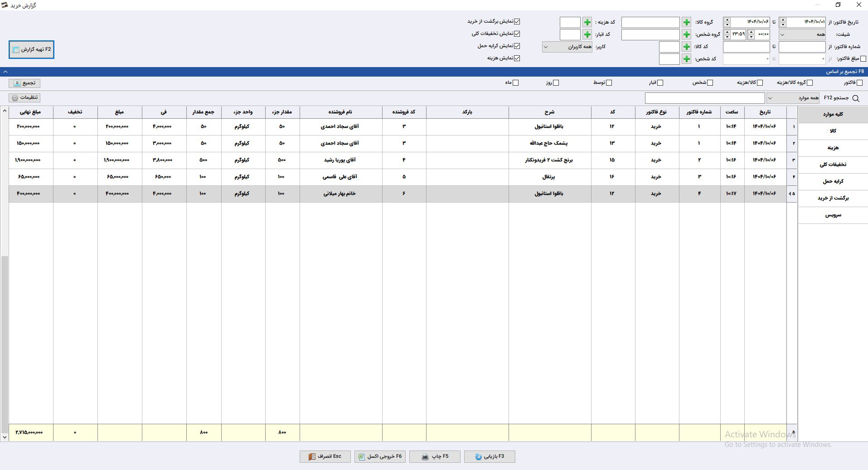Click the green plus next to گروه کالا
The height and width of the screenshot is (470, 868).
point(686,22)
